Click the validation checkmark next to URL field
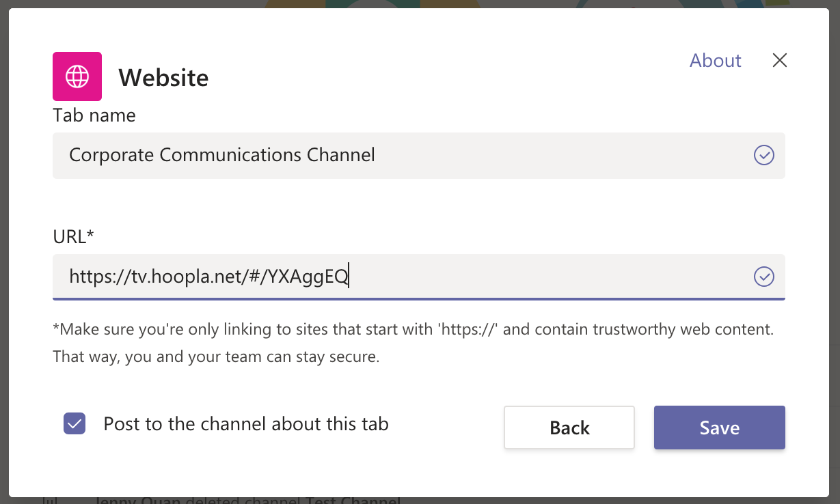The width and height of the screenshot is (840, 504). click(x=763, y=277)
